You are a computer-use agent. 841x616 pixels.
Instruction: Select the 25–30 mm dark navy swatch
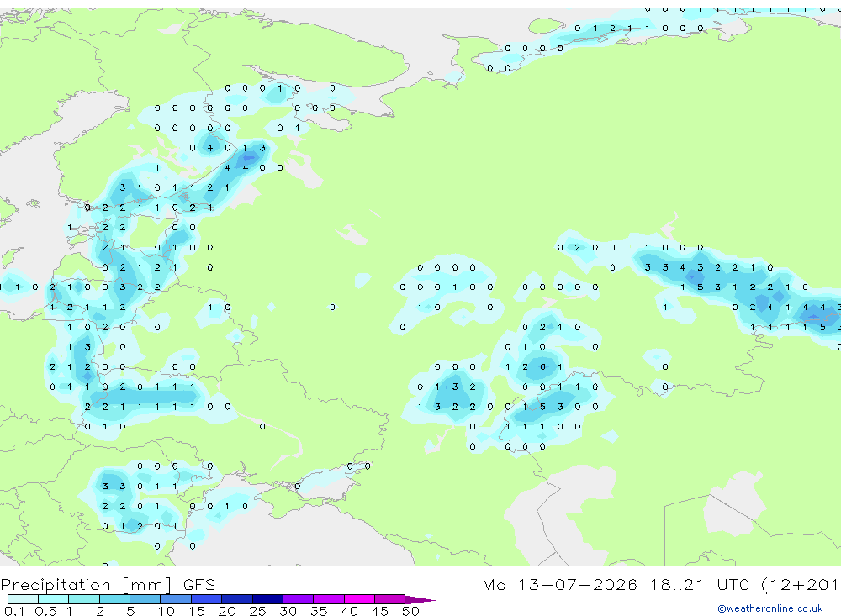(267, 599)
